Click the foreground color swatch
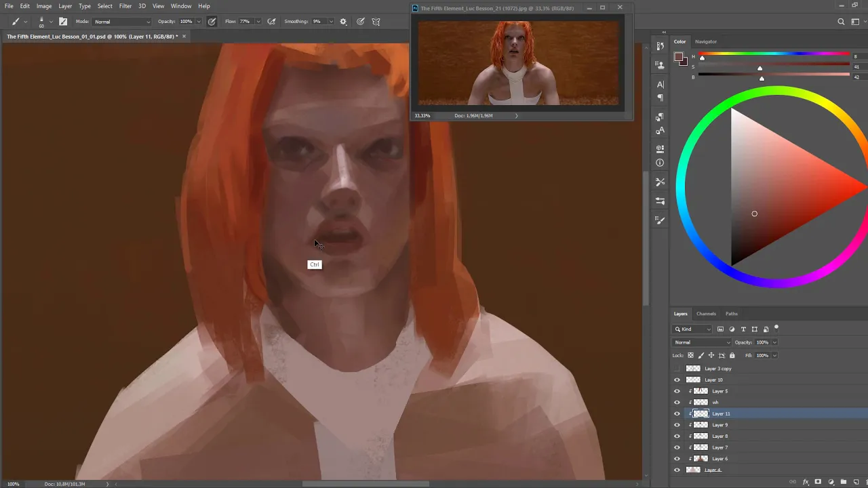Image resolution: width=868 pixels, height=488 pixels. coord(678,57)
